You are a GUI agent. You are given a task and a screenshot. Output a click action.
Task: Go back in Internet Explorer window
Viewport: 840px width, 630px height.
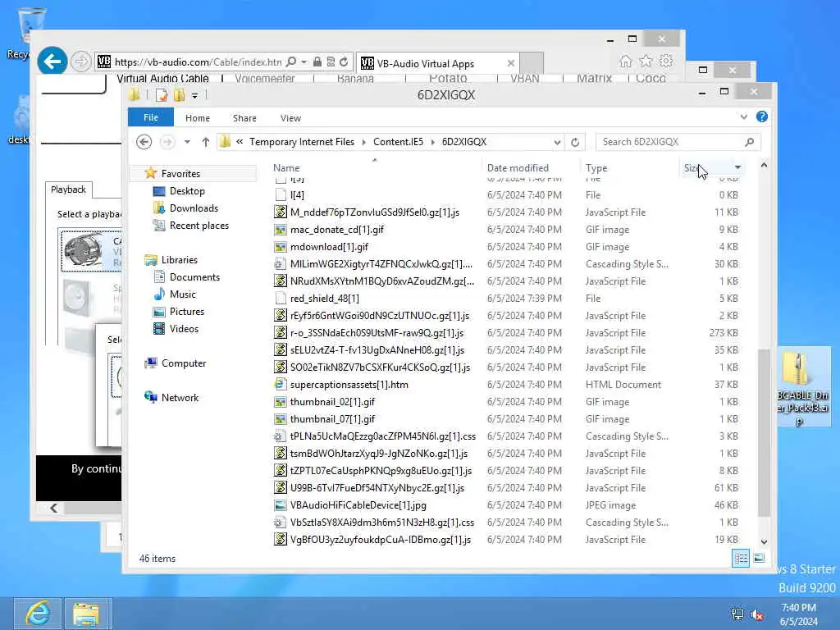(x=52, y=62)
